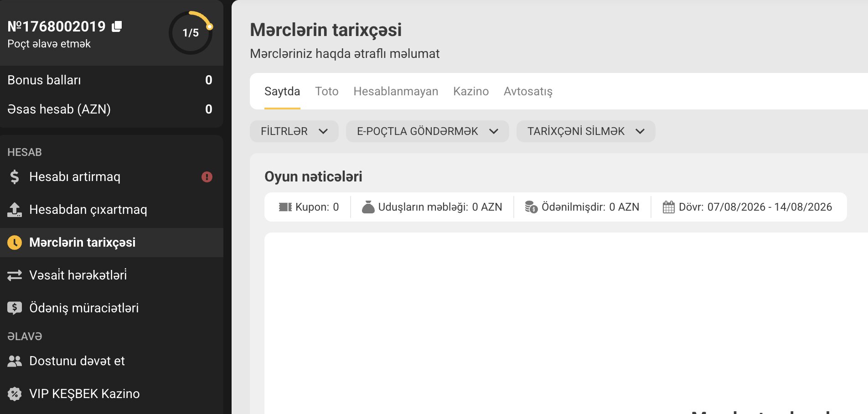Click the calendar icon beside Dövr

click(669, 207)
